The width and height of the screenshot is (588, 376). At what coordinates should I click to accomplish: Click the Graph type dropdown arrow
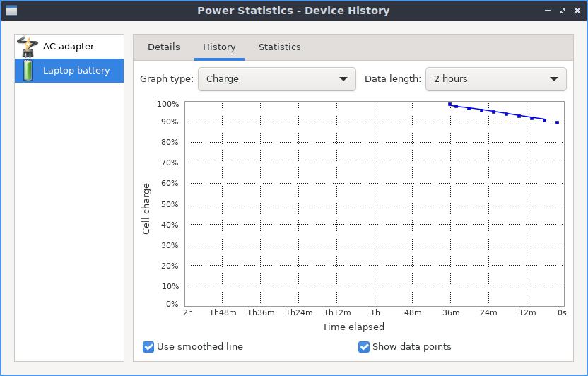coord(343,79)
